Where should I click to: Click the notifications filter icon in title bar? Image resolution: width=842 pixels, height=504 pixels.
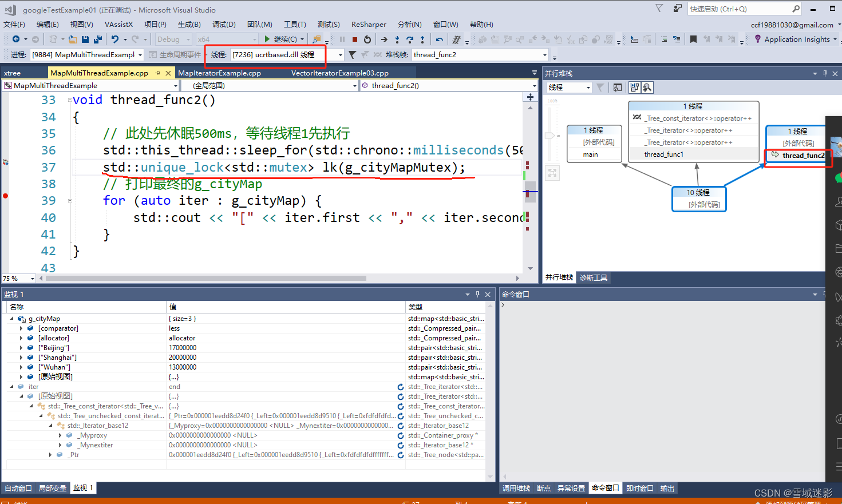point(659,9)
